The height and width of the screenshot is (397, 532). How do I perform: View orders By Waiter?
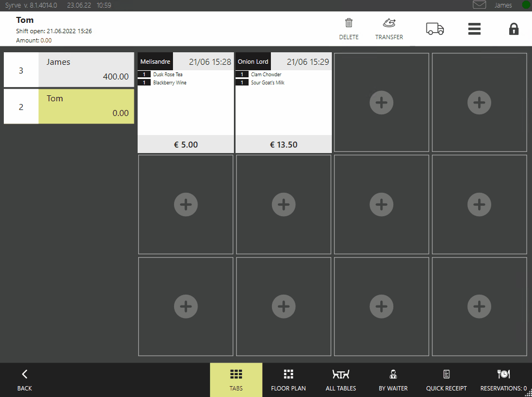(393, 380)
